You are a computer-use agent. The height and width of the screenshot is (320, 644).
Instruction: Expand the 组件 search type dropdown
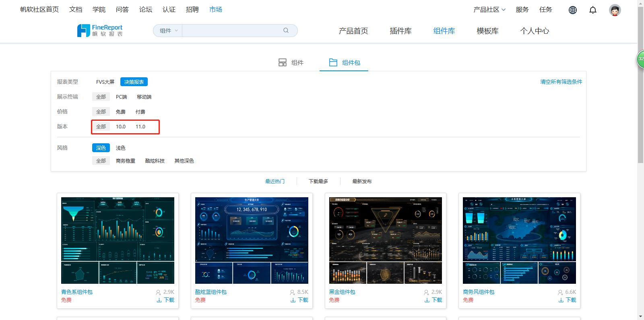tap(168, 31)
